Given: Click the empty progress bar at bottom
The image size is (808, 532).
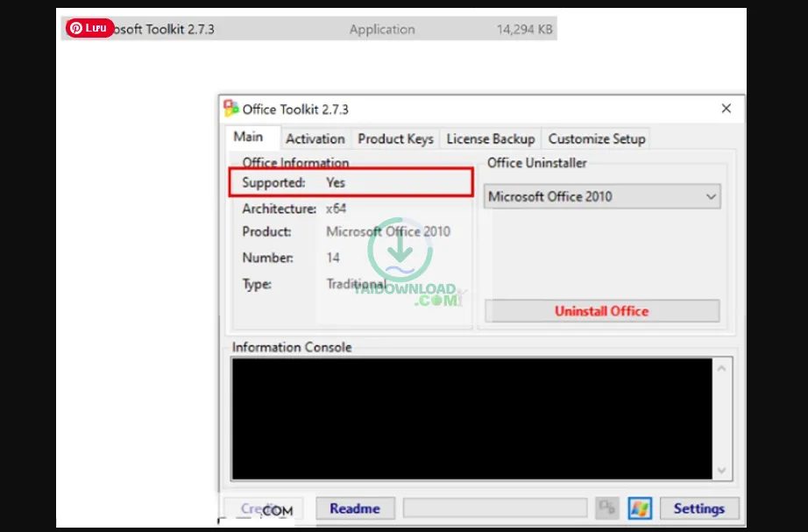Looking at the screenshot, I should click(494, 508).
